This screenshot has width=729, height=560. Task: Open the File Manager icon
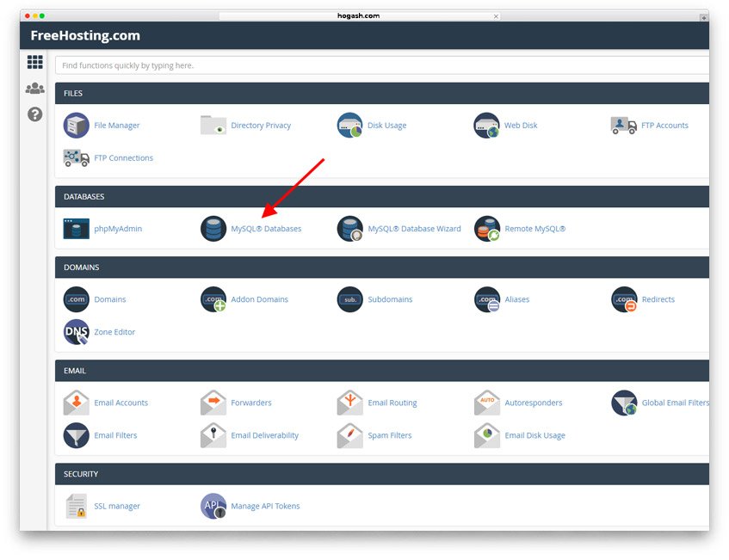(77, 125)
